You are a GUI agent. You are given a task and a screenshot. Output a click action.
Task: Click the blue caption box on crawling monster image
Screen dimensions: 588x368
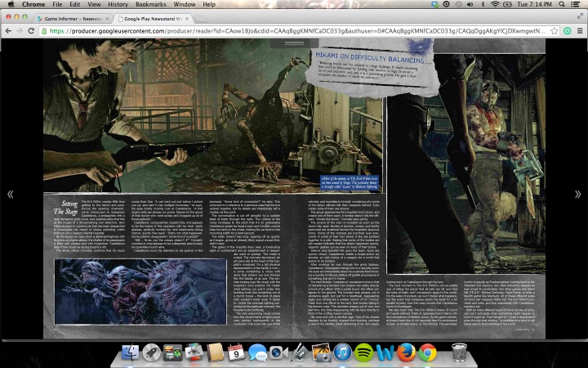[x=350, y=183]
